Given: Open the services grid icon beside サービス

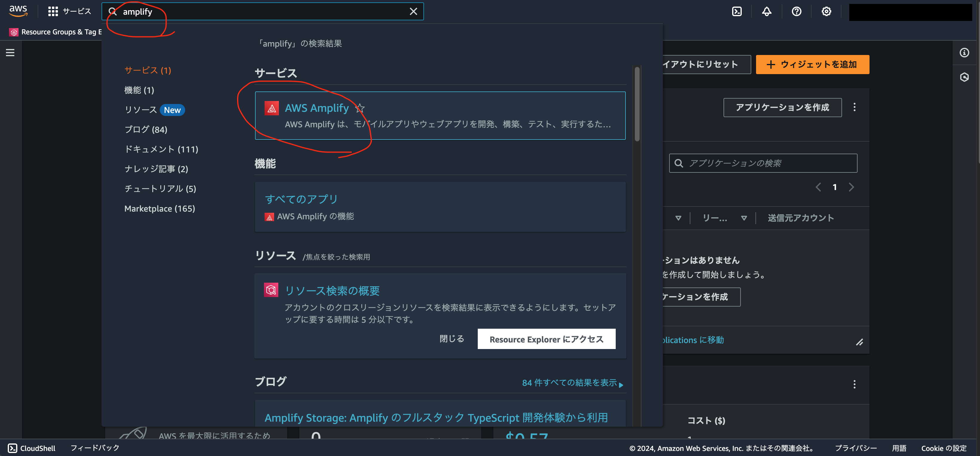Looking at the screenshot, I should (53, 11).
